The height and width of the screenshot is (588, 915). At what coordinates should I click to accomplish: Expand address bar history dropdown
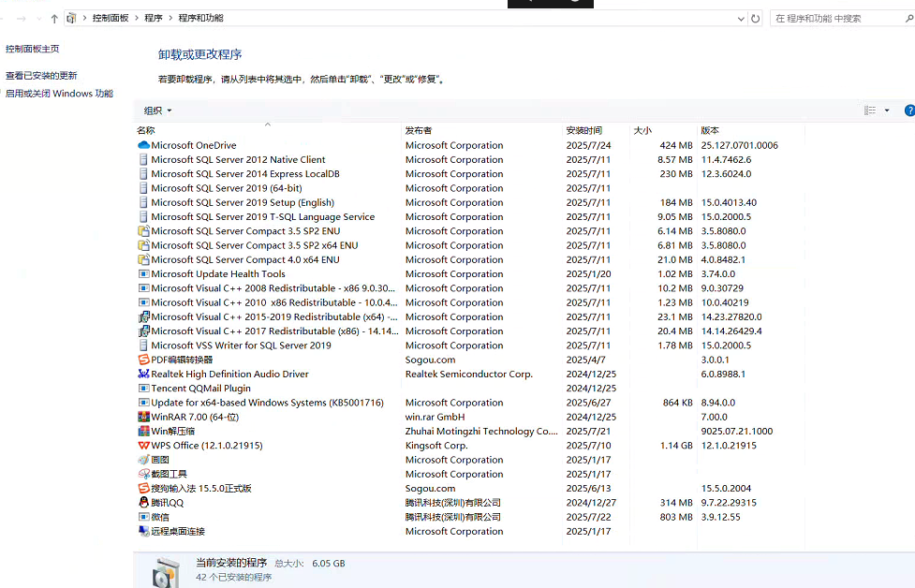(x=741, y=19)
